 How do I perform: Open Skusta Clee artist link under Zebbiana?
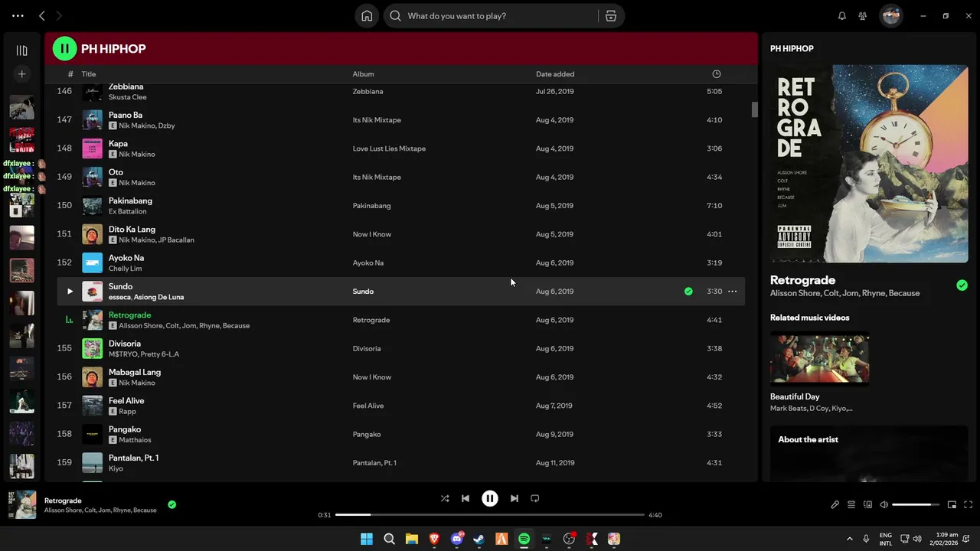127,97
